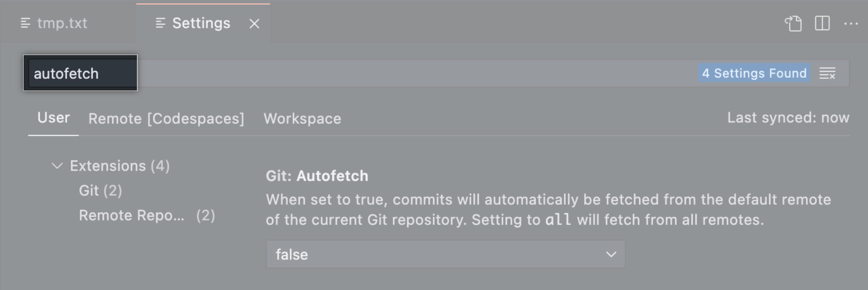Viewport: 868px width, 290px height.
Task: Click the file icon on tmp.txt tab
Action: [26, 23]
